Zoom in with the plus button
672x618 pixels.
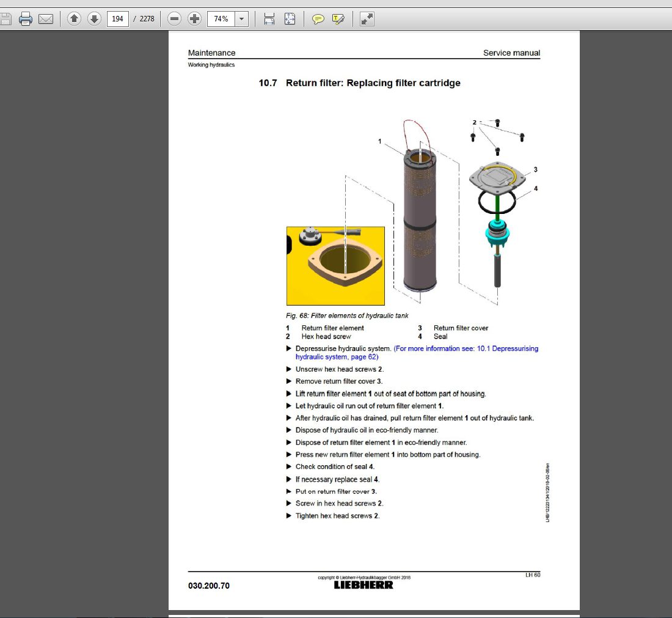point(194,19)
